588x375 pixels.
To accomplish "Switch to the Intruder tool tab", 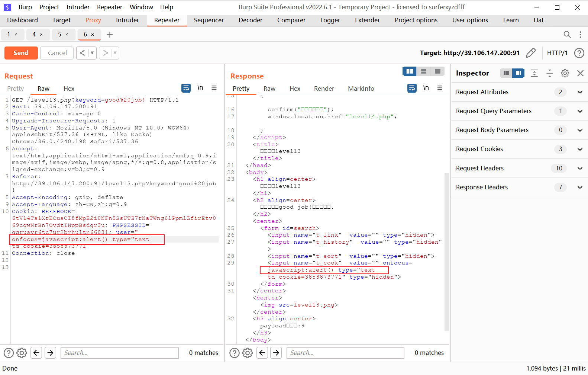I will [127, 20].
